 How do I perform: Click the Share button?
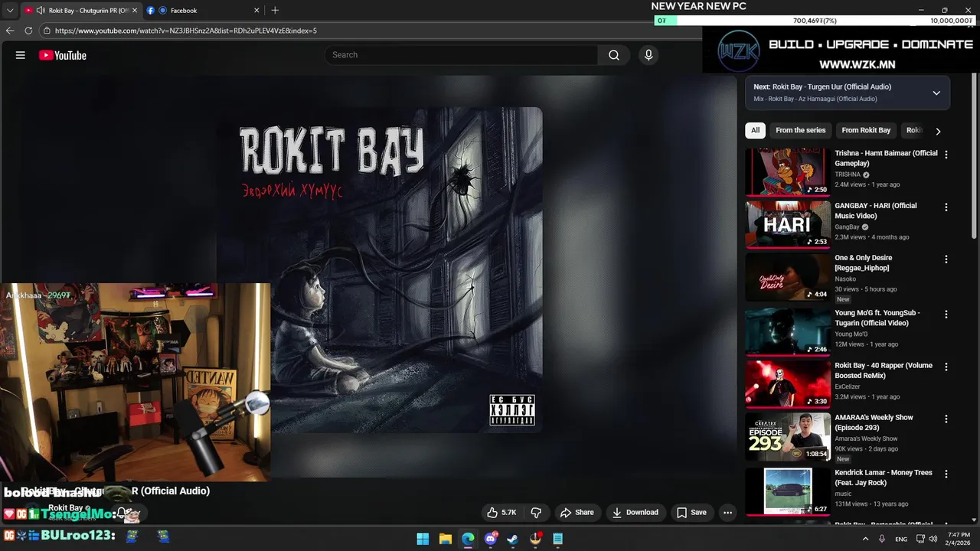pos(577,513)
